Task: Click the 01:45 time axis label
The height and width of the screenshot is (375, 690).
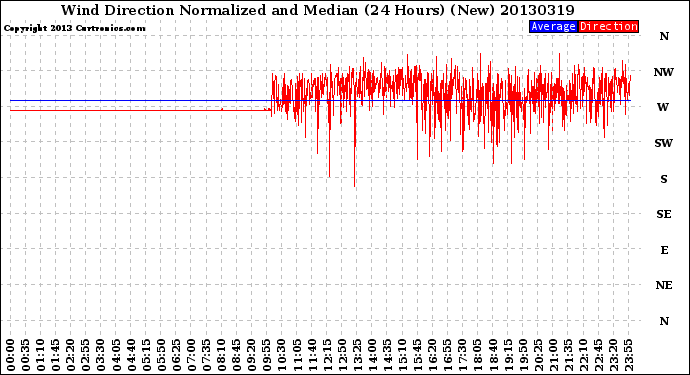Action: click(56, 355)
